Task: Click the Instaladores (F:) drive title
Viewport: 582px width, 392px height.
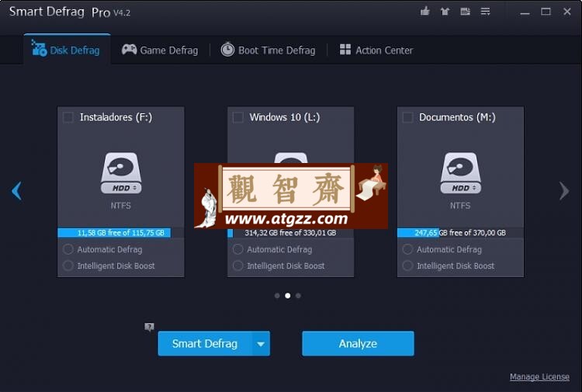Action: tap(116, 117)
